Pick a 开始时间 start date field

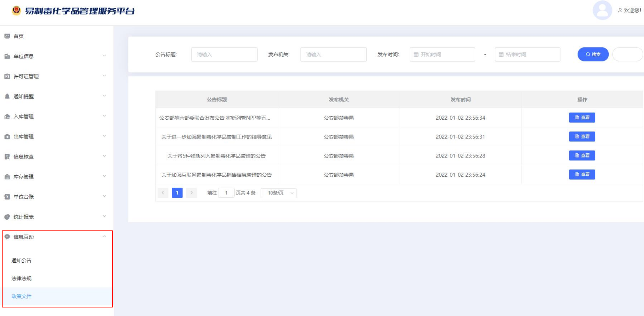pos(442,54)
